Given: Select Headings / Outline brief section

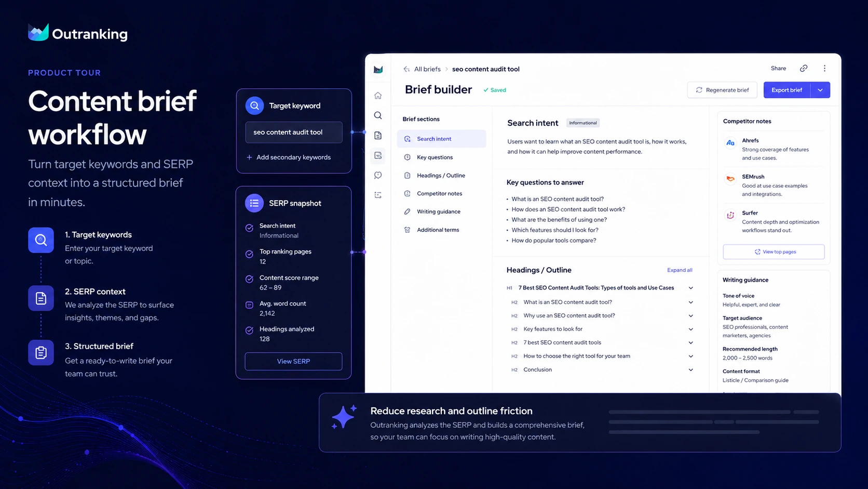Looking at the screenshot, I should tap(441, 176).
